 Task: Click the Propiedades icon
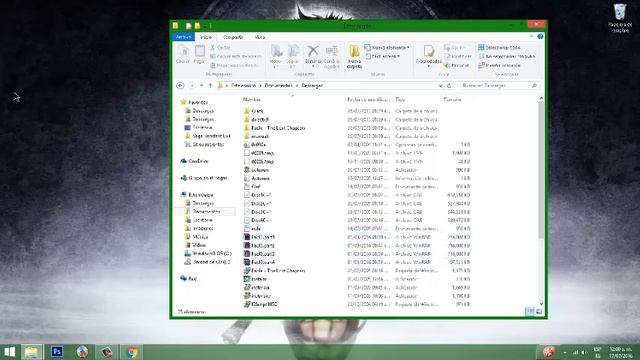(429, 55)
